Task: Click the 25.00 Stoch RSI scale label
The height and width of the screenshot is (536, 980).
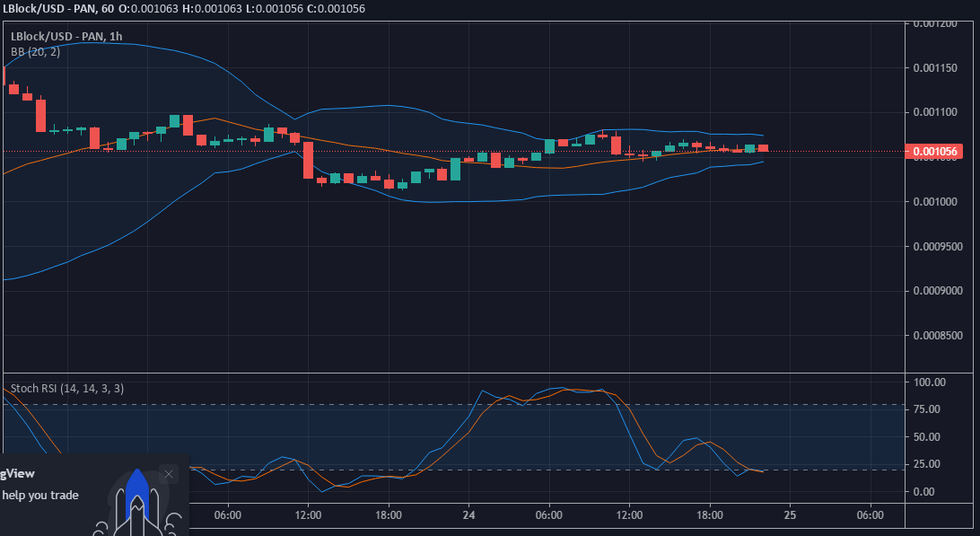Action: (927, 464)
